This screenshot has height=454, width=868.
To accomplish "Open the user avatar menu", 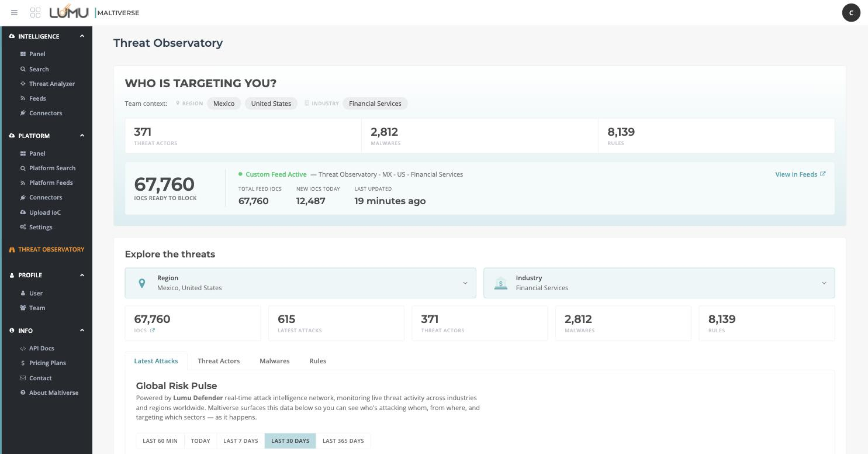I will [x=851, y=12].
